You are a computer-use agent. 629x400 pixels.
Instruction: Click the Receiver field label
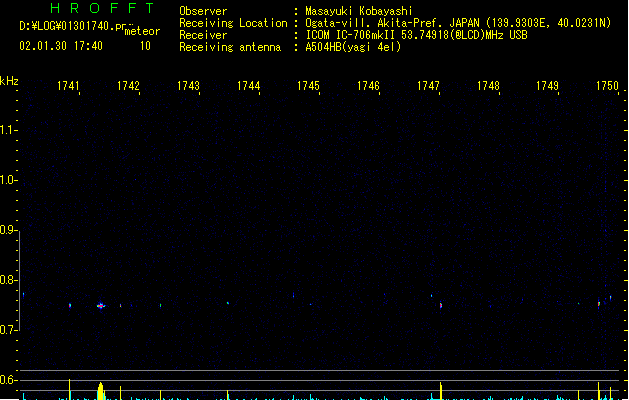(203, 35)
